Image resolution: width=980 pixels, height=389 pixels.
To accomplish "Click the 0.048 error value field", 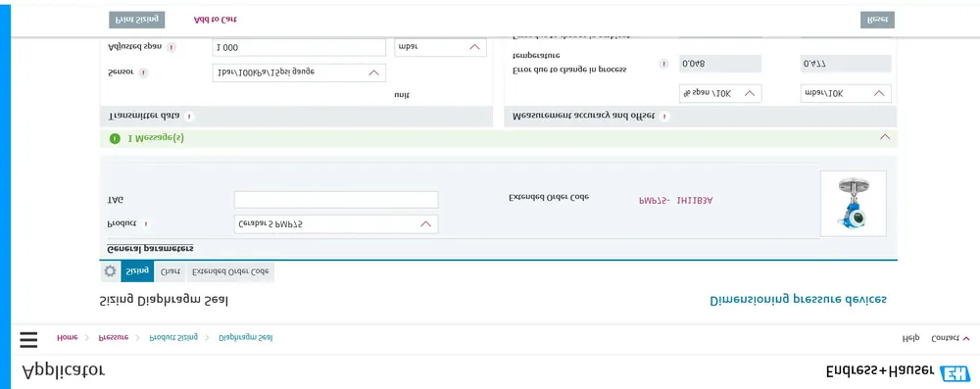I will pos(720,63).
